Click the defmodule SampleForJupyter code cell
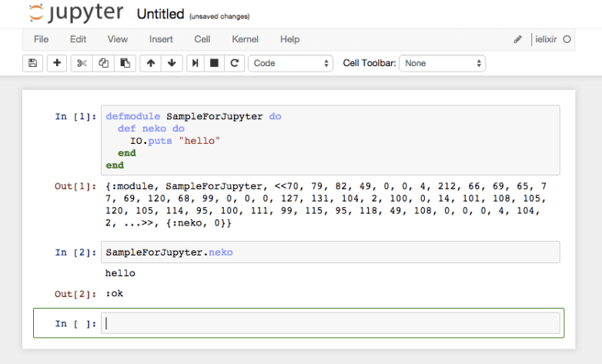 [330, 140]
